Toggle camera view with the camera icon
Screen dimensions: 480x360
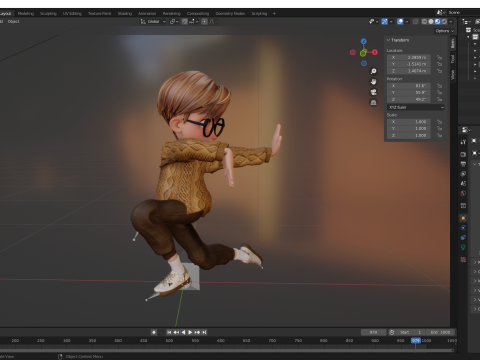(373, 92)
